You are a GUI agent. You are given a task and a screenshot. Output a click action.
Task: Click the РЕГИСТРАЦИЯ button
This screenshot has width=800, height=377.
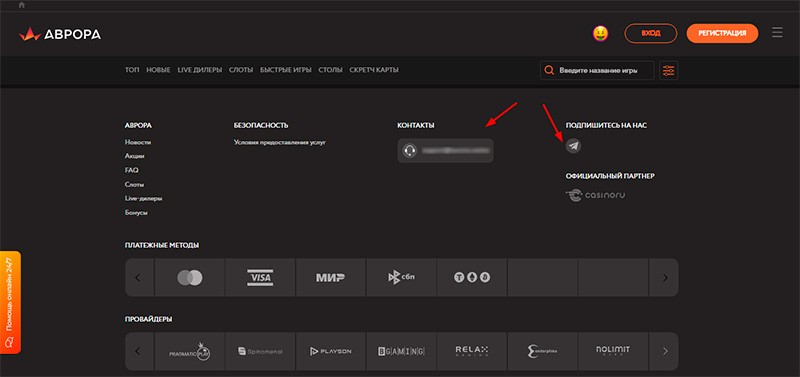click(x=722, y=33)
